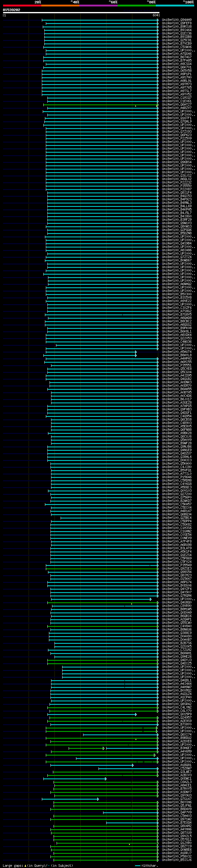197x868 pixels.
Task: Select label UniRef100_Q4N1E9
Action: pyautogui.click(x=177, y=450)
